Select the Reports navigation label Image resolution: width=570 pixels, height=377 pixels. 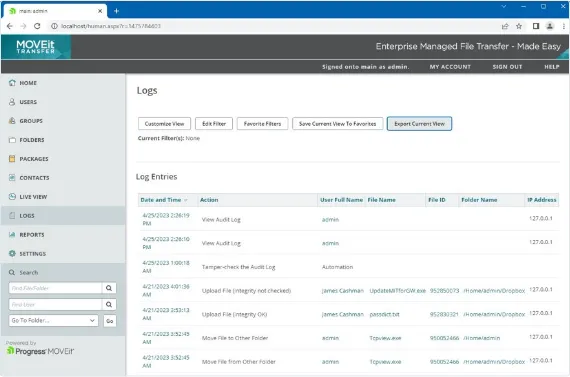click(x=32, y=234)
